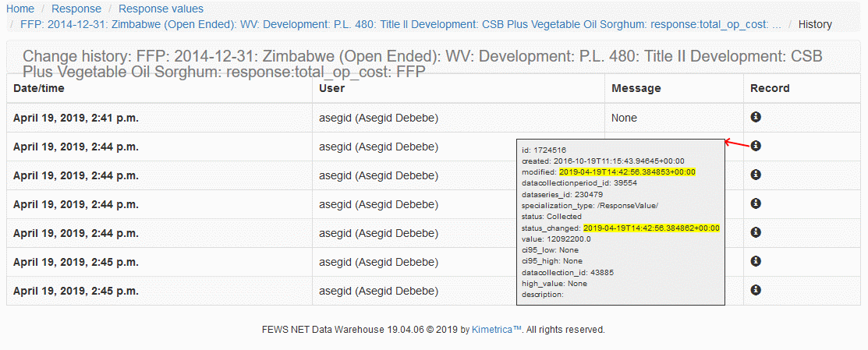Screen dimensions: 868x350
Task: Navigate to Response values breadcrumb
Action: tap(161, 9)
